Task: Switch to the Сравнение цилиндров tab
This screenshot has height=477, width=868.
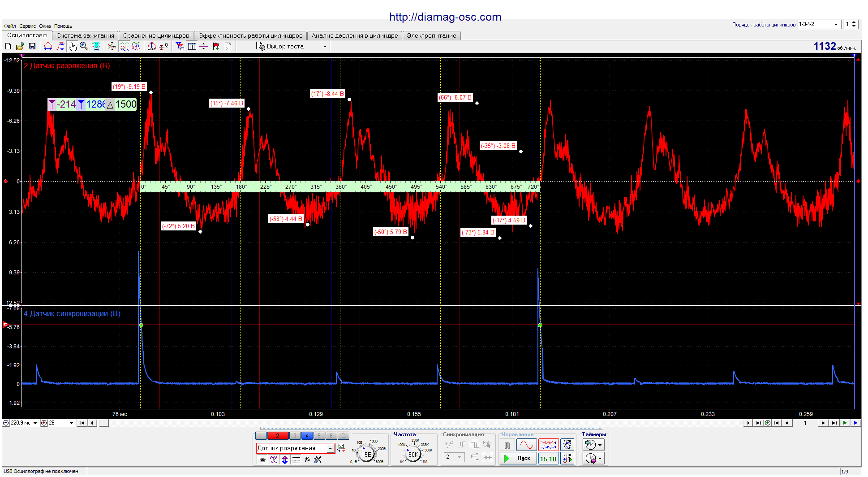Action: (156, 35)
